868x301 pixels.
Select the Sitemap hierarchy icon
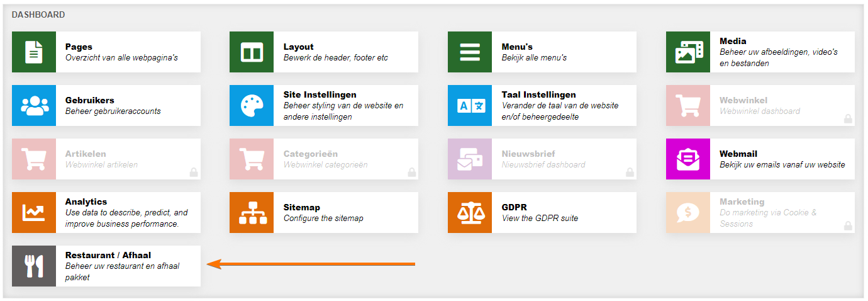click(x=252, y=213)
